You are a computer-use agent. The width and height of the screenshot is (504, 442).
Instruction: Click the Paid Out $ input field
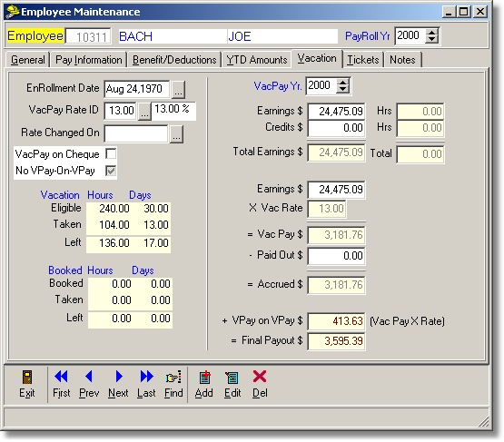[x=336, y=256]
